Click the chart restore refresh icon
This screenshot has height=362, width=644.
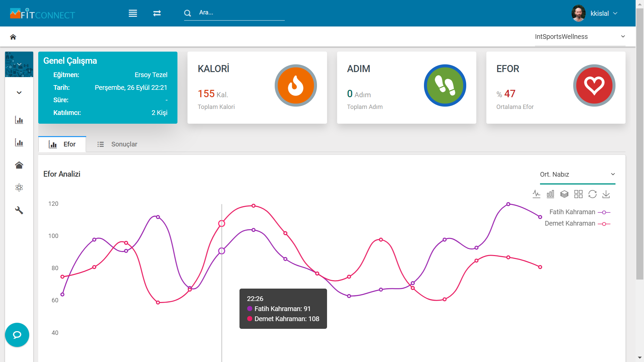pos(592,194)
